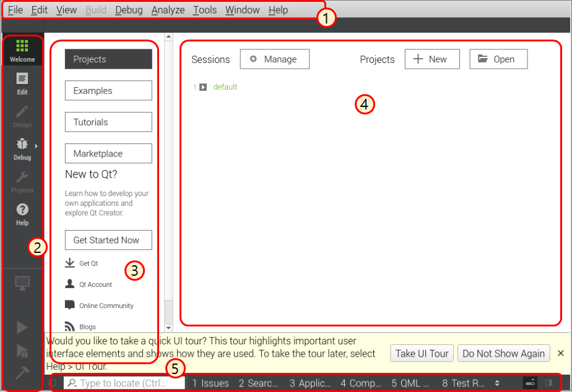Open the Edit menu
This screenshot has width=572, height=392.
[x=40, y=10]
